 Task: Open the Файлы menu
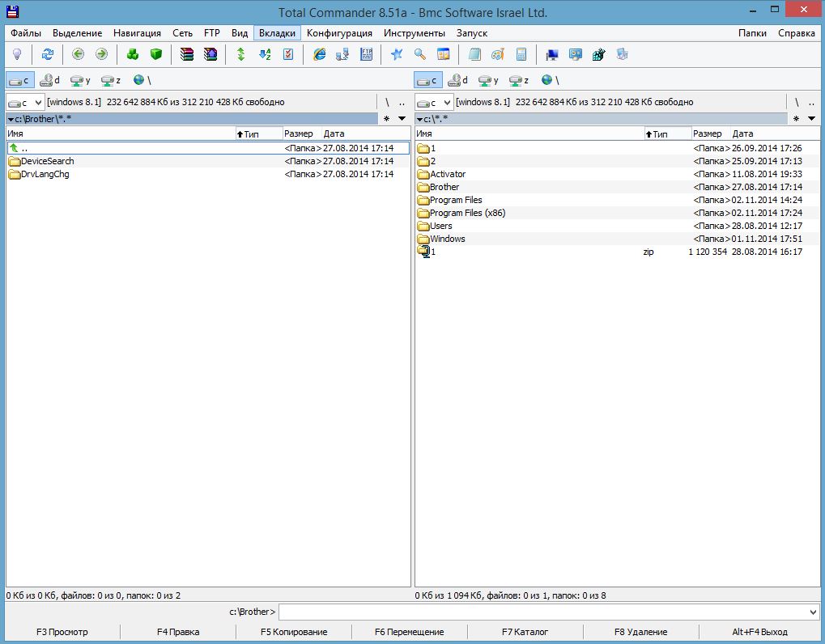[26, 33]
